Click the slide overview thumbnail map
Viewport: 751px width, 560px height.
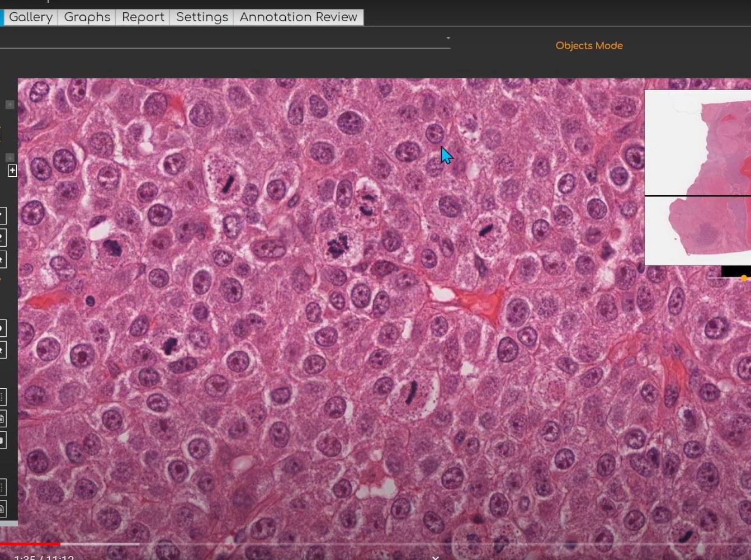[x=698, y=177]
